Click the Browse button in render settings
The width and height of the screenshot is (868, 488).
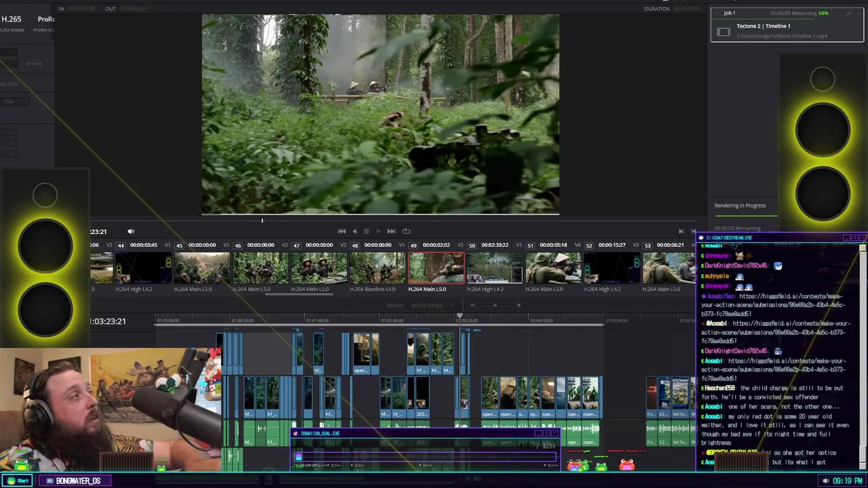coord(34,64)
